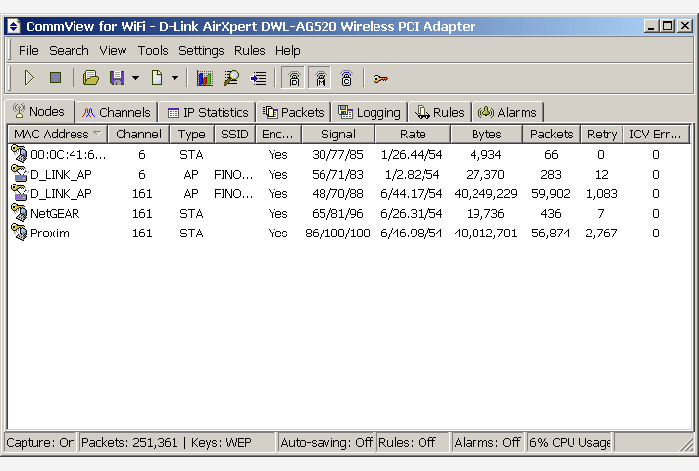This screenshot has height=471, width=699.
Task: Click node icon of NetGEAR row
Action: [19, 213]
